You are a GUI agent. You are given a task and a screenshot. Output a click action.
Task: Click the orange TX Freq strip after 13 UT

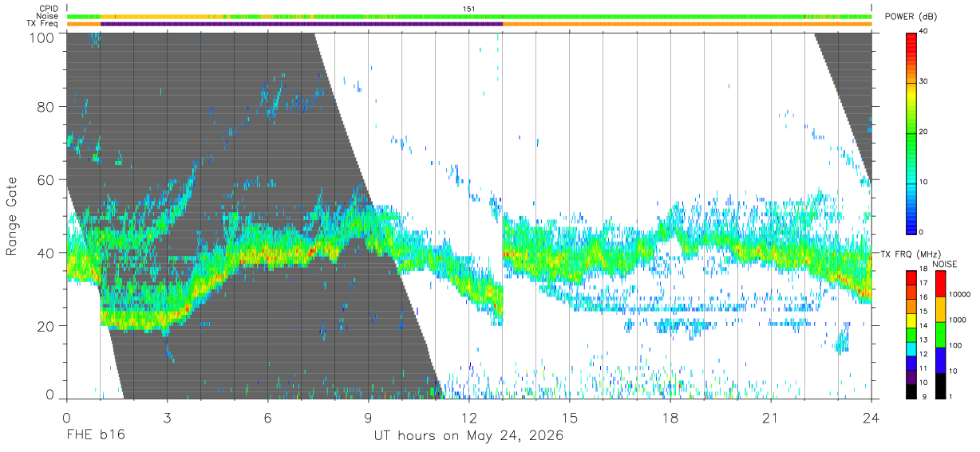(x=686, y=24)
